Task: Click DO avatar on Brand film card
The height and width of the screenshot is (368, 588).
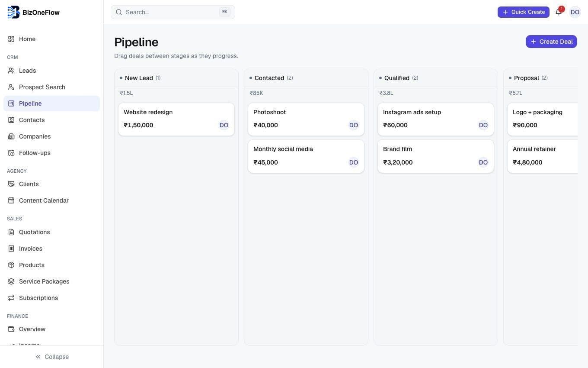Action: (483, 162)
